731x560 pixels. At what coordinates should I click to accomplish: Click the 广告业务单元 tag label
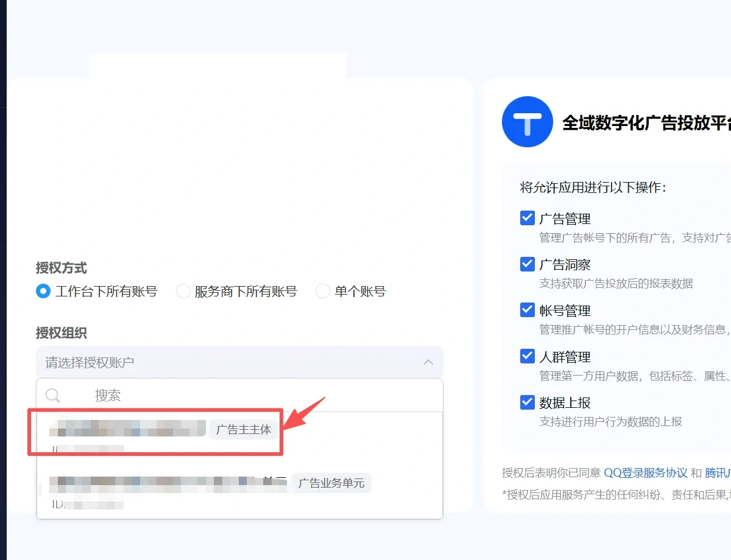331,483
